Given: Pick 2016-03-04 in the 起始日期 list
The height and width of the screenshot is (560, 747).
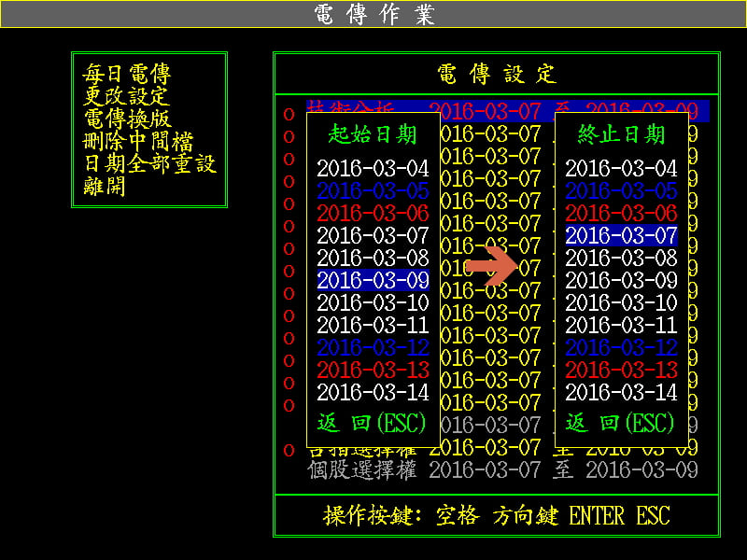Looking at the screenshot, I should (x=373, y=169).
